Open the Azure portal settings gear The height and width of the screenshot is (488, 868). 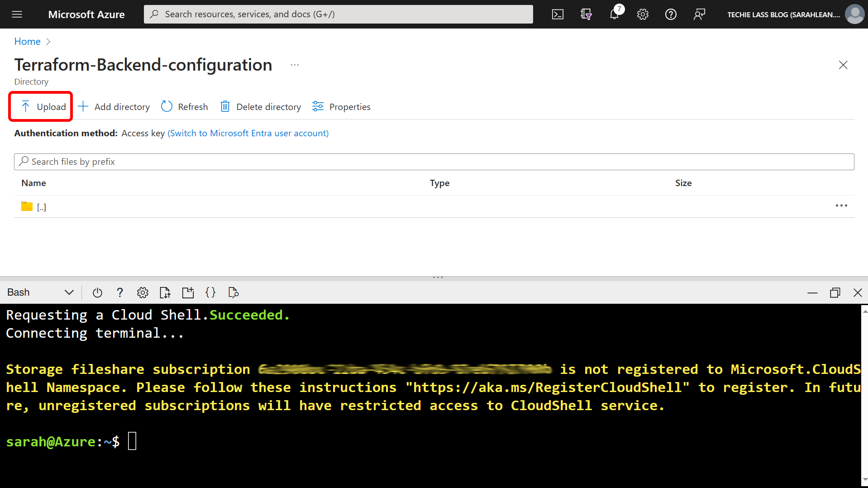pyautogui.click(x=643, y=14)
